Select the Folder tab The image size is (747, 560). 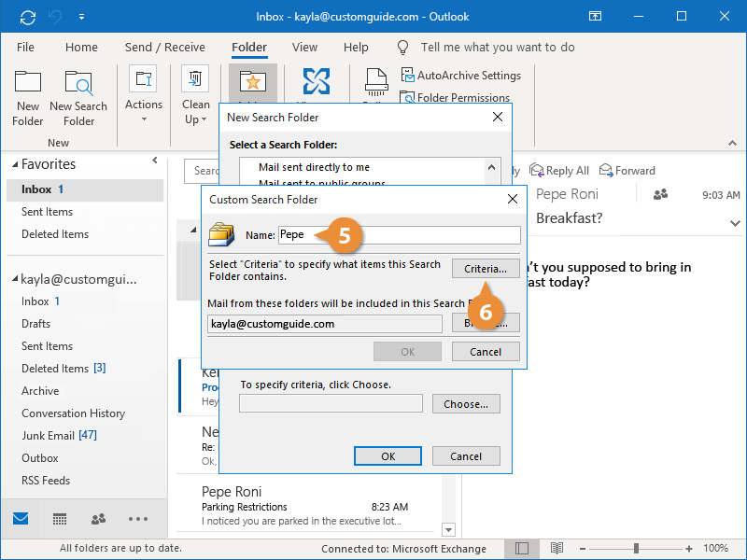[x=249, y=48]
